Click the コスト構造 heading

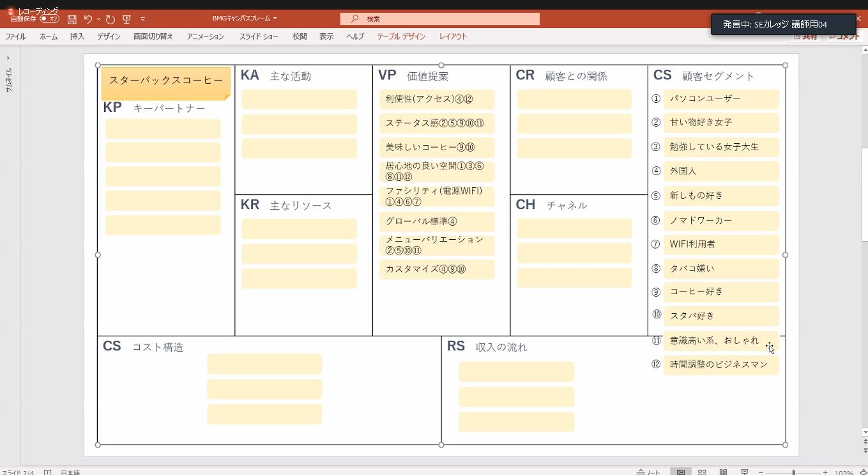pos(158,347)
